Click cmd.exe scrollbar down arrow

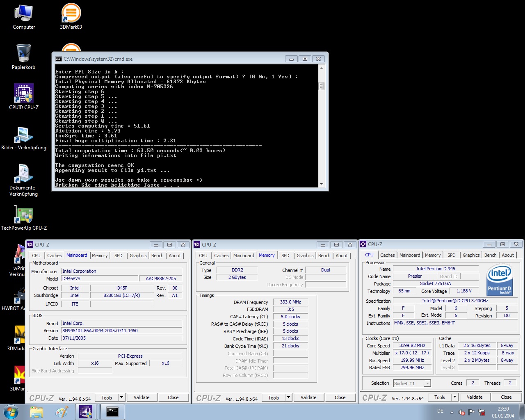(x=322, y=184)
